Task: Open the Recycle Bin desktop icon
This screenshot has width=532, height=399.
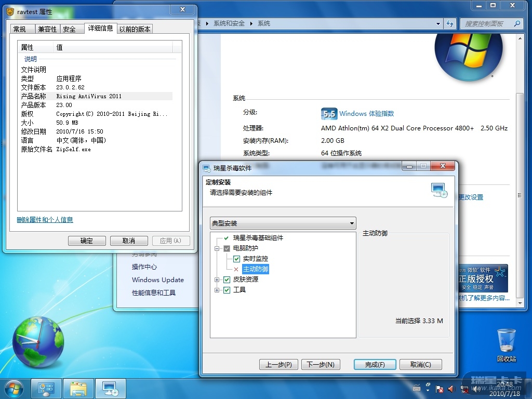Action: coord(506,345)
